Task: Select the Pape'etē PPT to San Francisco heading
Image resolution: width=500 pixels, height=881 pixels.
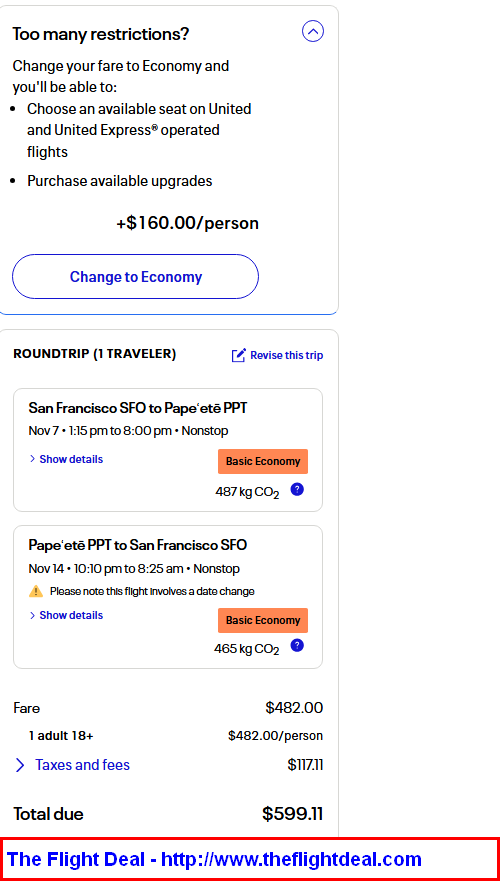Action: coord(138,545)
